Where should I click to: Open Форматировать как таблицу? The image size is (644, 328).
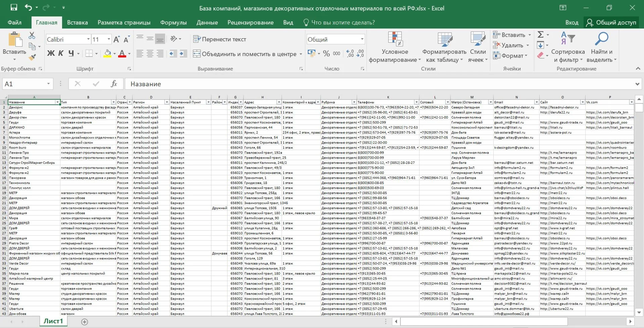tap(444, 47)
